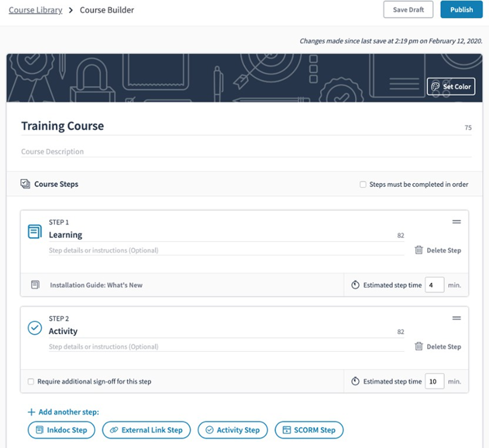This screenshot has width=489, height=448.
Task: Add a SCORM Step
Action: (x=309, y=430)
